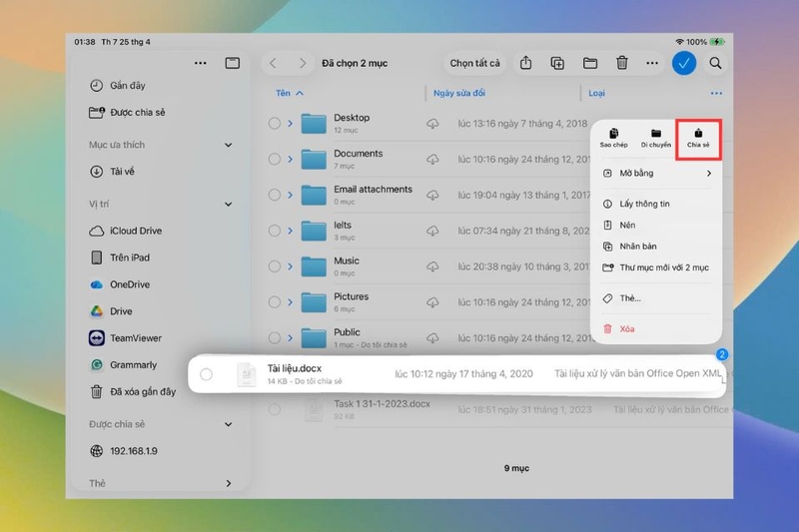Open Tải về in the sidebar

pos(112,172)
